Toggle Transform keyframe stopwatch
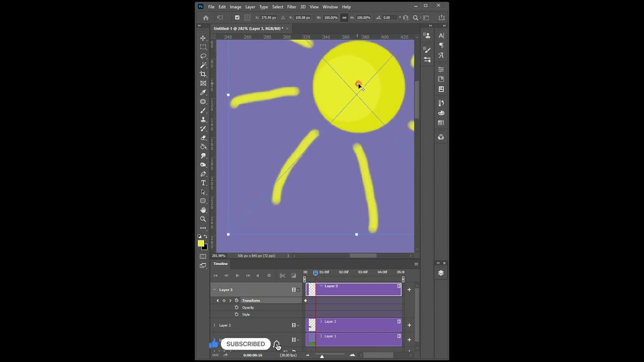The height and width of the screenshot is (362, 644). tap(236, 301)
